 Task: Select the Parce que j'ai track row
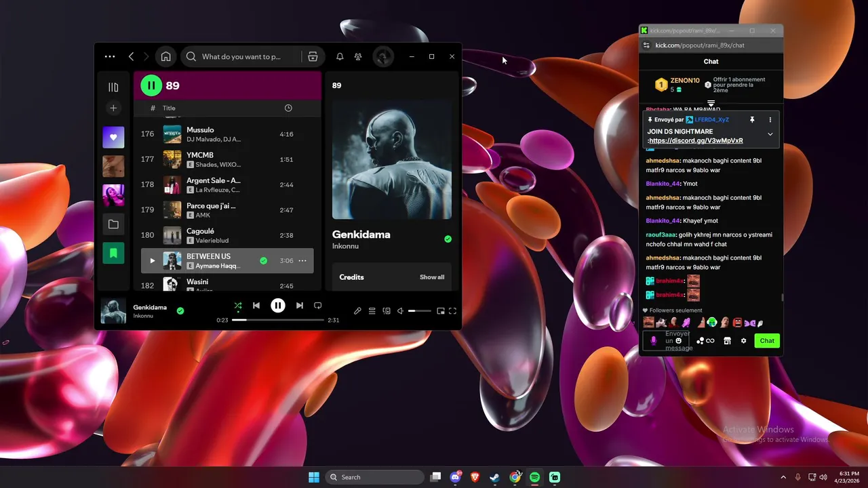pyautogui.click(x=227, y=210)
